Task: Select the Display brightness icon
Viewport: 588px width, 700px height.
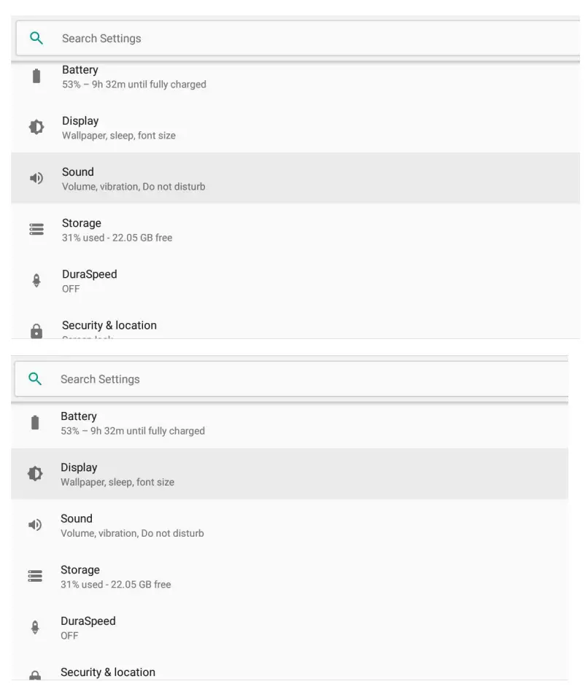Action: click(x=36, y=127)
